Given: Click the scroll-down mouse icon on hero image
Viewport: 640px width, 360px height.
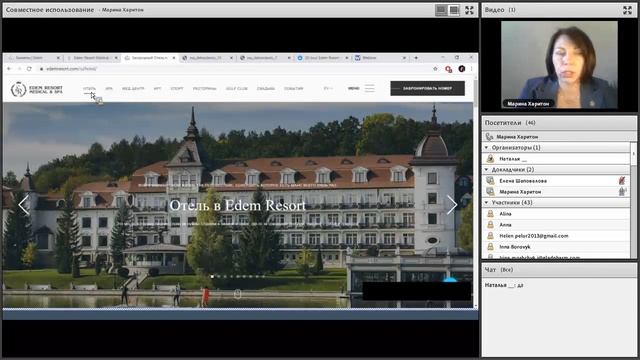Looking at the screenshot, I should pos(238,293).
